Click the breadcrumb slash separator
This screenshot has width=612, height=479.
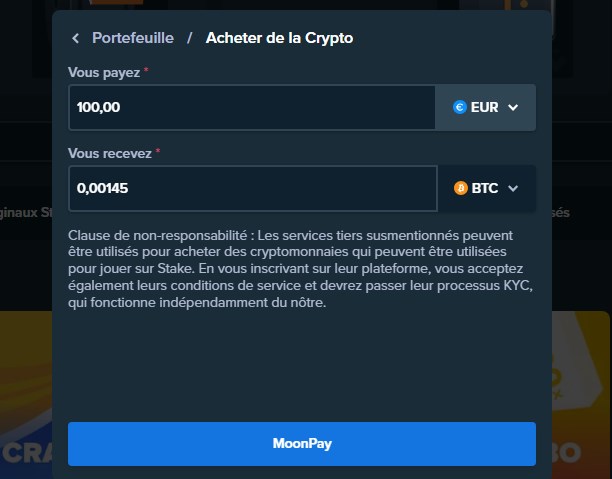[189, 38]
